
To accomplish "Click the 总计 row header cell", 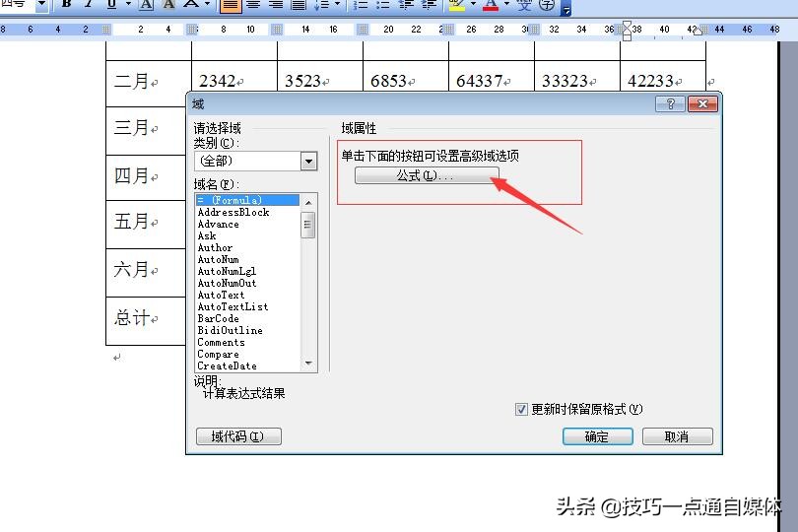I will click(x=146, y=321).
